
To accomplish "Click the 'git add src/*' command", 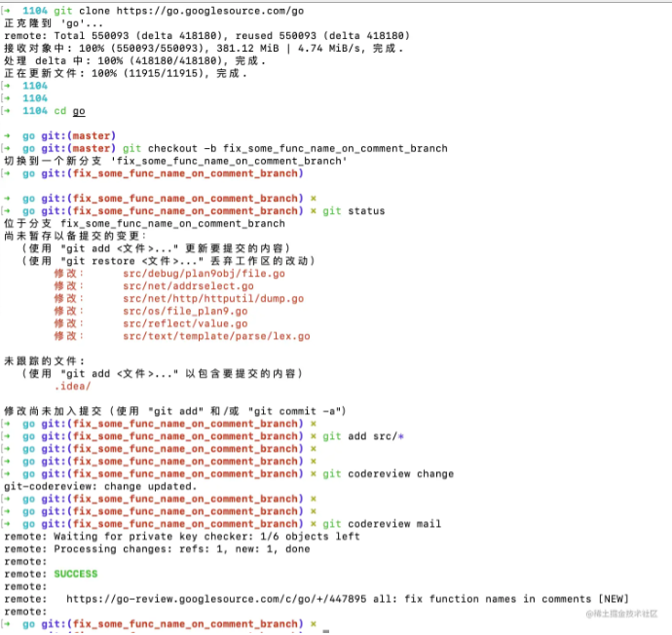I will tap(363, 436).
